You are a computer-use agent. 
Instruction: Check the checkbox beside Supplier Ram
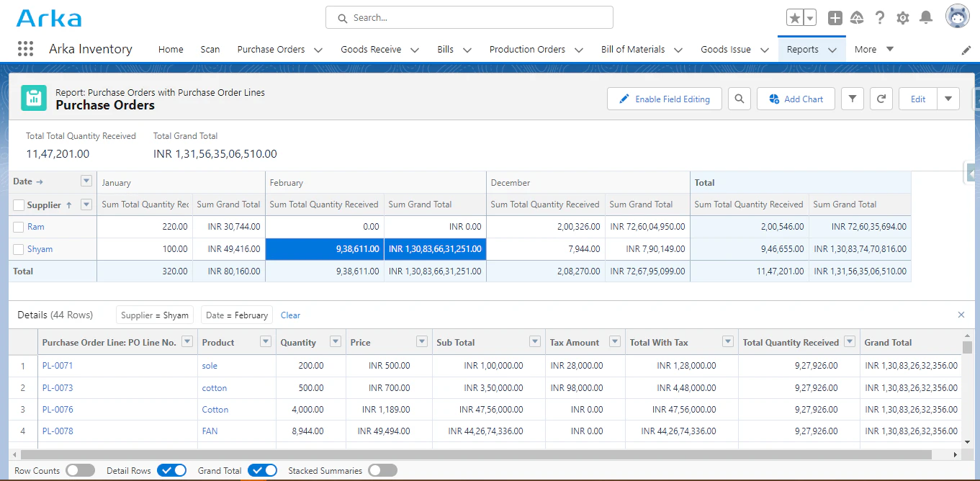click(x=18, y=227)
